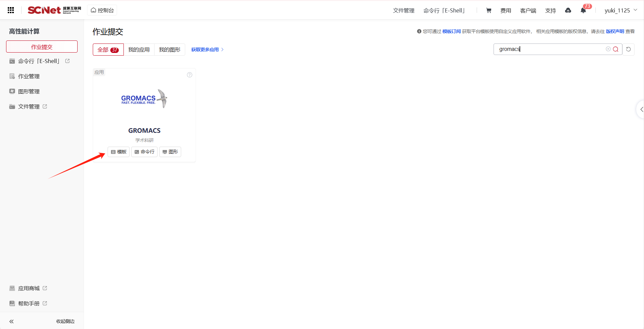Viewport: 644px width, 329px height.
Task: Switch to the 我的应用 tab
Action: pyautogui.click(x=139, y=50)
